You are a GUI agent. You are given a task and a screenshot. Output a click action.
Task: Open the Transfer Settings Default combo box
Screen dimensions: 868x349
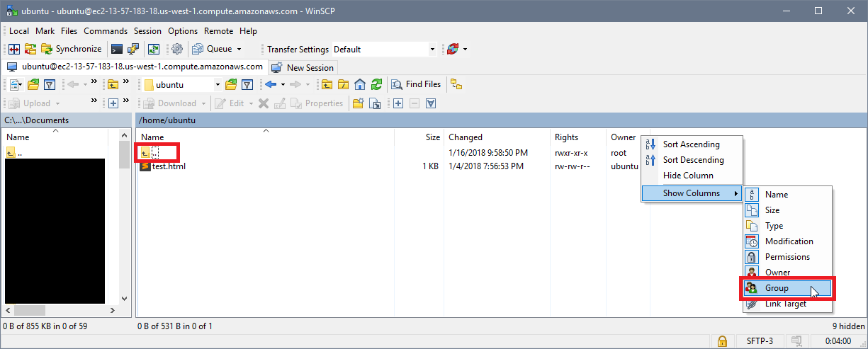pyautogui.click(x=383, y=49)
